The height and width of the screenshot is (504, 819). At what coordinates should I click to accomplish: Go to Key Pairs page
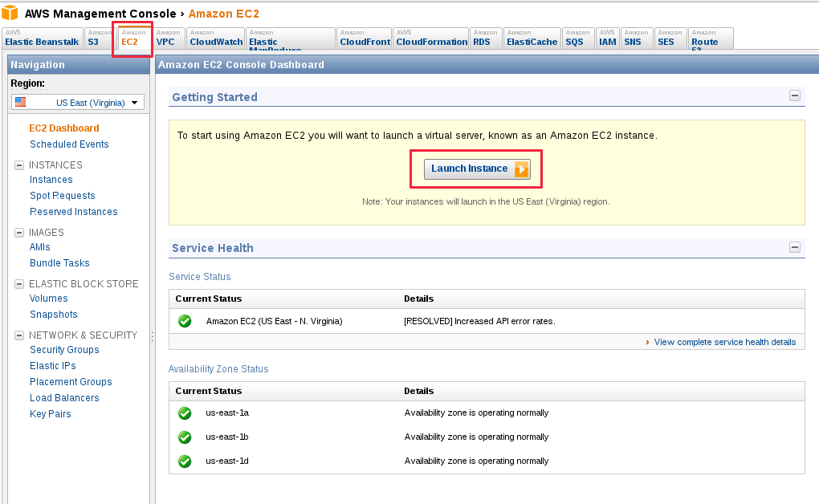click(x=50, y=414)
